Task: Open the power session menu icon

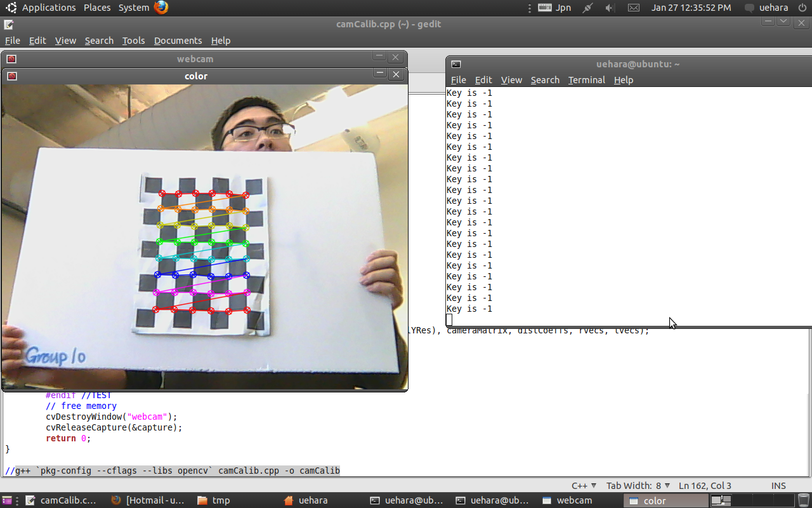Action: click(802, 8)
